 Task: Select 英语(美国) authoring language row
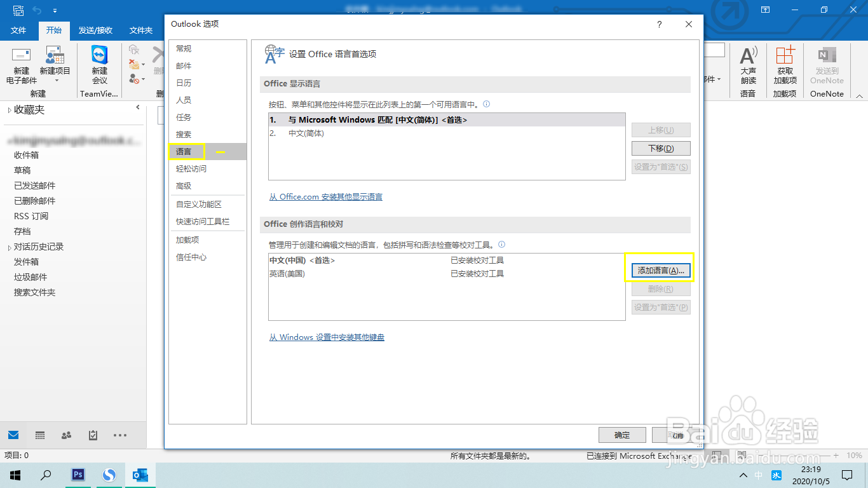[x=447, y=274]
